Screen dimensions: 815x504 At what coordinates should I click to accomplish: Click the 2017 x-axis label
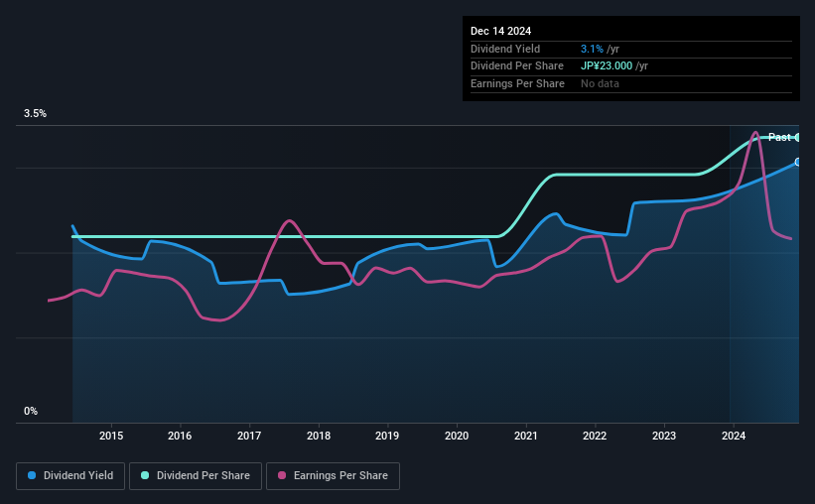point(249,436)
